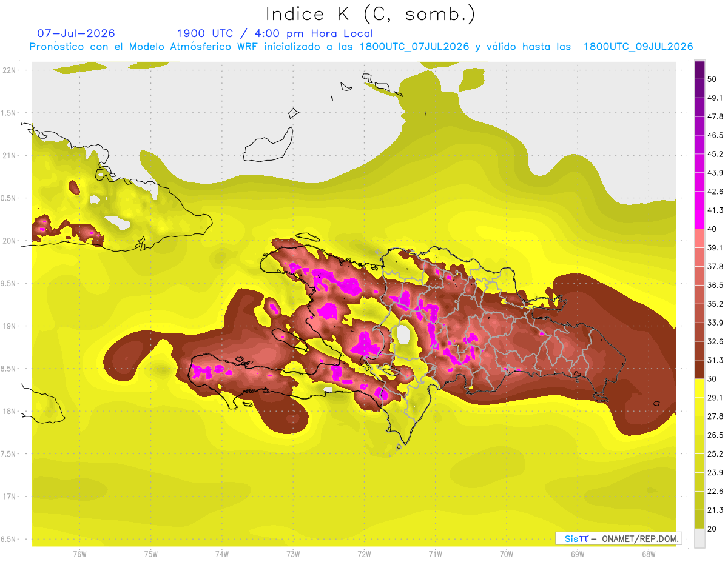Click the colorbar value "46.5"
The height and width of the screenshot is (562, 728).
click(715, 135)
